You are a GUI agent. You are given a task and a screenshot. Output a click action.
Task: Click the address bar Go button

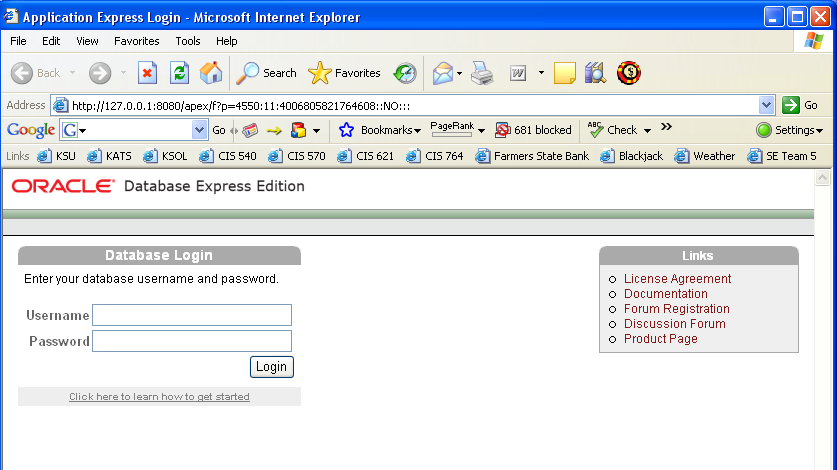800,105
